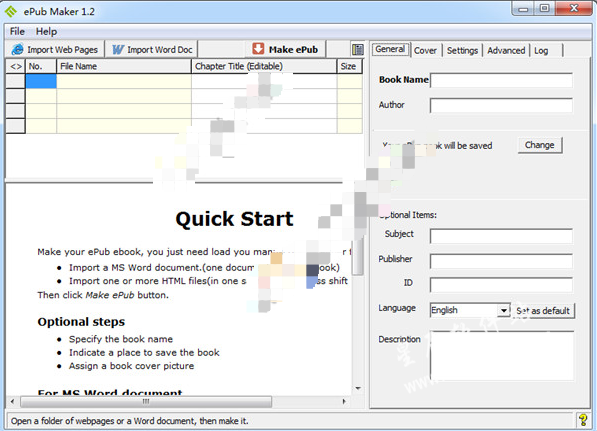Open the Advanced tab
The width and height of the screenshot is (597, 431).
click(x=506, y=50)
